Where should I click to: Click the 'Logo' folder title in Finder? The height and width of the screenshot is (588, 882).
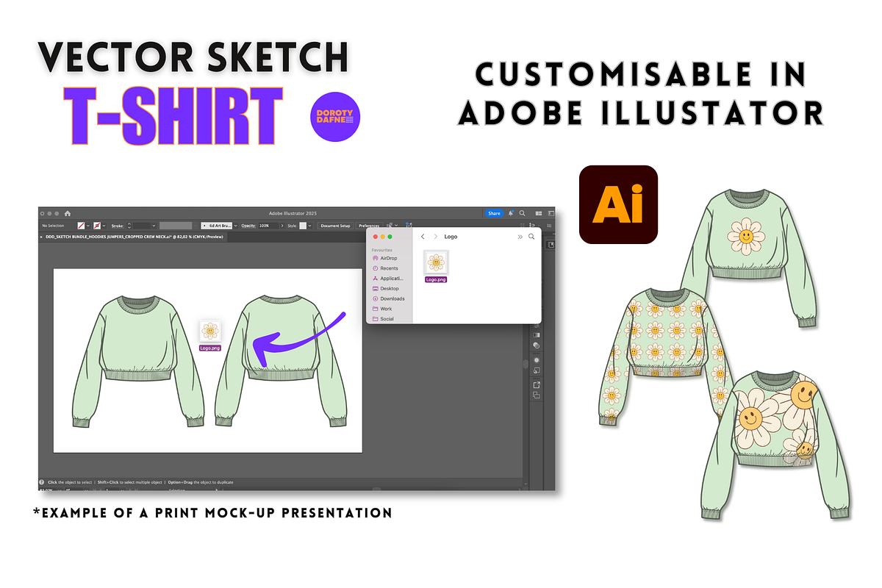coord(451,237)
